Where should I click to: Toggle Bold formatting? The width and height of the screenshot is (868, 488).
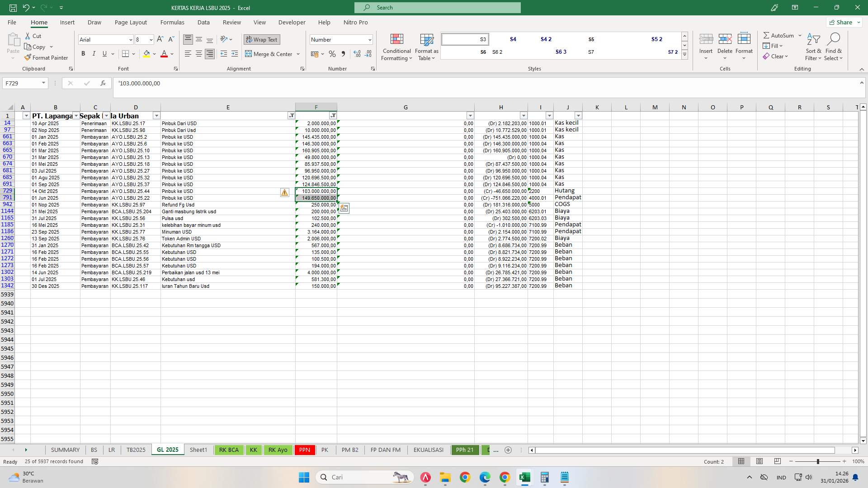point(83,53)
